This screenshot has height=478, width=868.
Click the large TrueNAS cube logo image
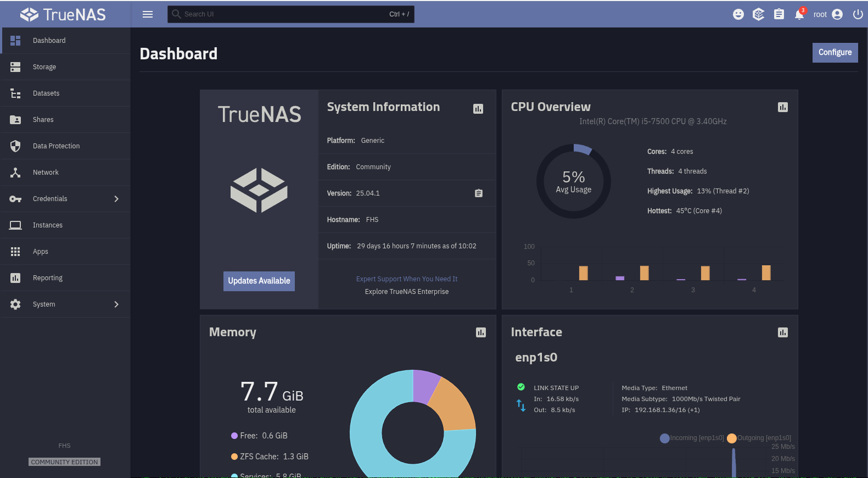coord(259,191)
